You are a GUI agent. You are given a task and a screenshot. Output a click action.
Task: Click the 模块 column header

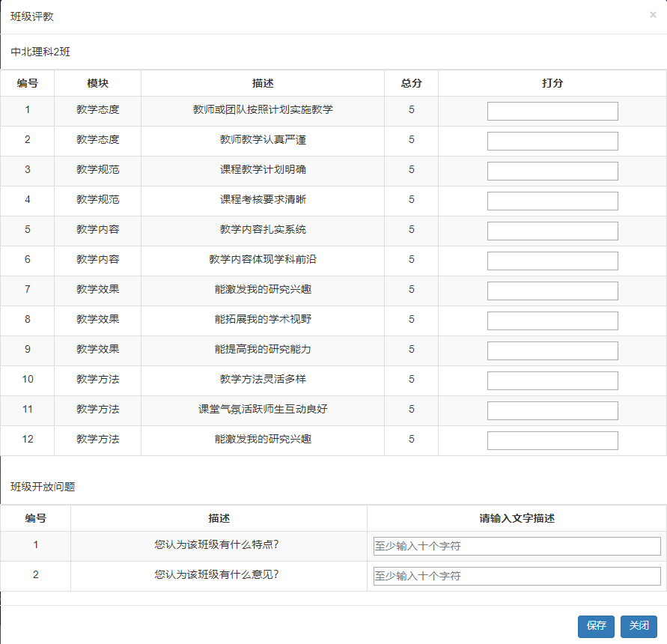click(97, 83)
